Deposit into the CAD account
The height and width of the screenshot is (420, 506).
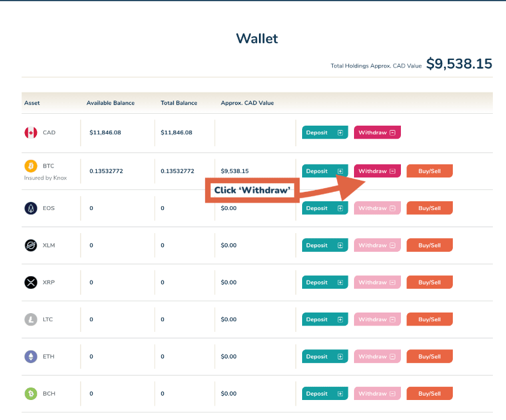pyautogui.click(x=325, y=132)
